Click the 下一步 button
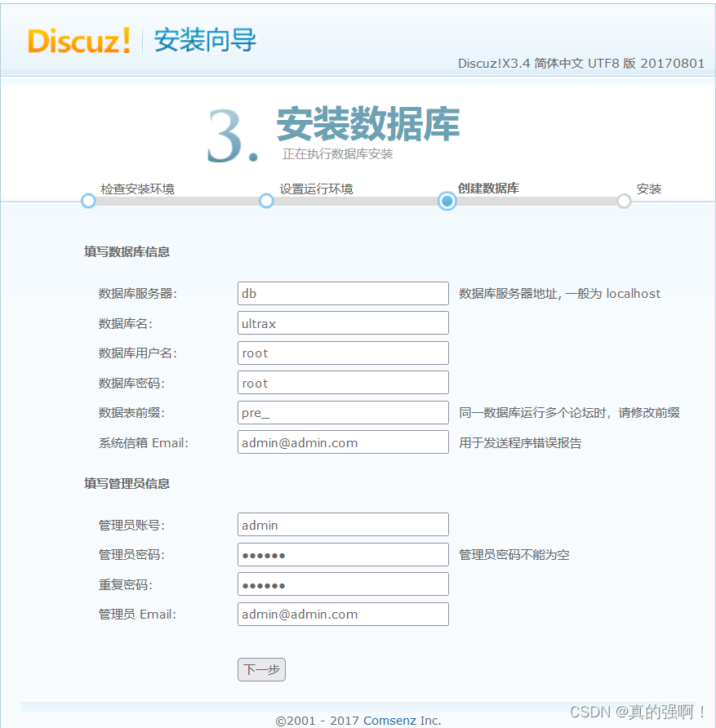 [x=261, y=669]
